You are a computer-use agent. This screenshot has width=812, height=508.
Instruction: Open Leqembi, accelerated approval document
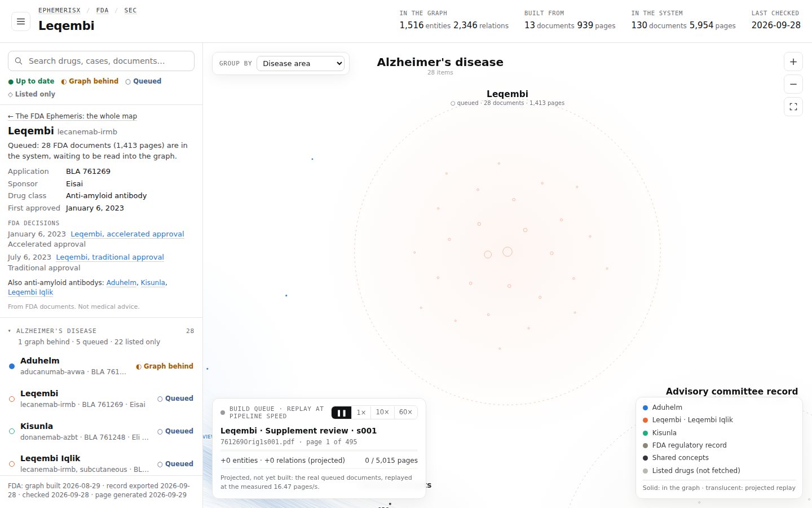coord(127,234)
